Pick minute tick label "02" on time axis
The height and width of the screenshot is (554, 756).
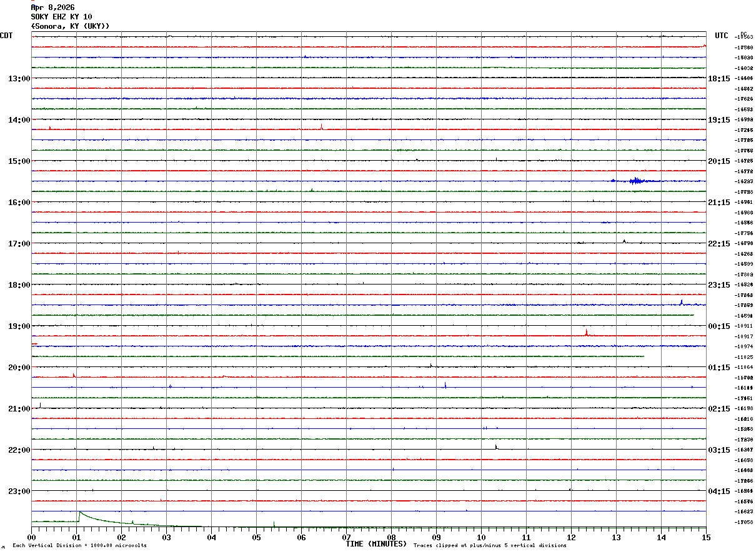[x=122, y=537]
